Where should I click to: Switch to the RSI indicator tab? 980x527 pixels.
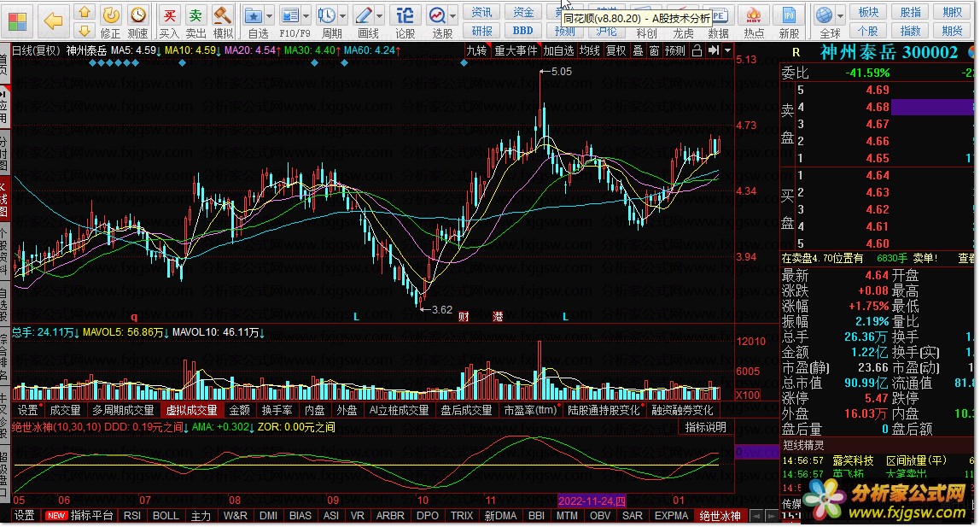click(131, 516)
